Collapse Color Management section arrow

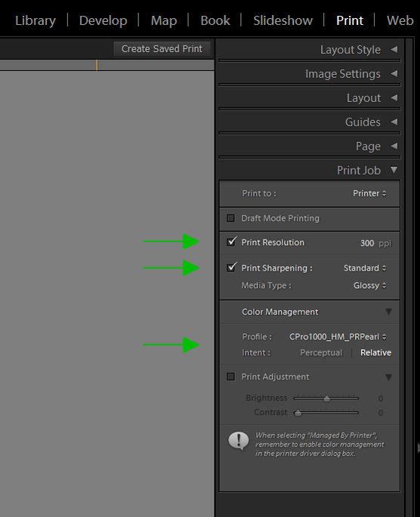pos(389,311)
